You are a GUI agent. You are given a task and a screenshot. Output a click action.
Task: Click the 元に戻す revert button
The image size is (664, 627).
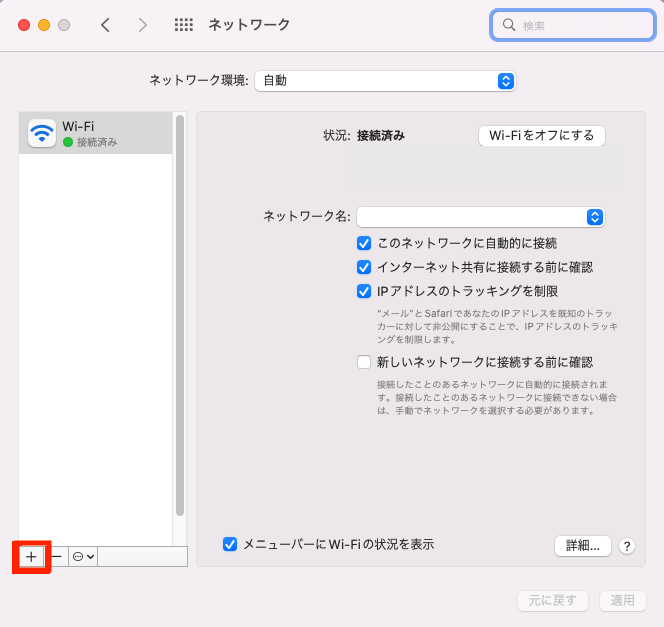point(553,600)
